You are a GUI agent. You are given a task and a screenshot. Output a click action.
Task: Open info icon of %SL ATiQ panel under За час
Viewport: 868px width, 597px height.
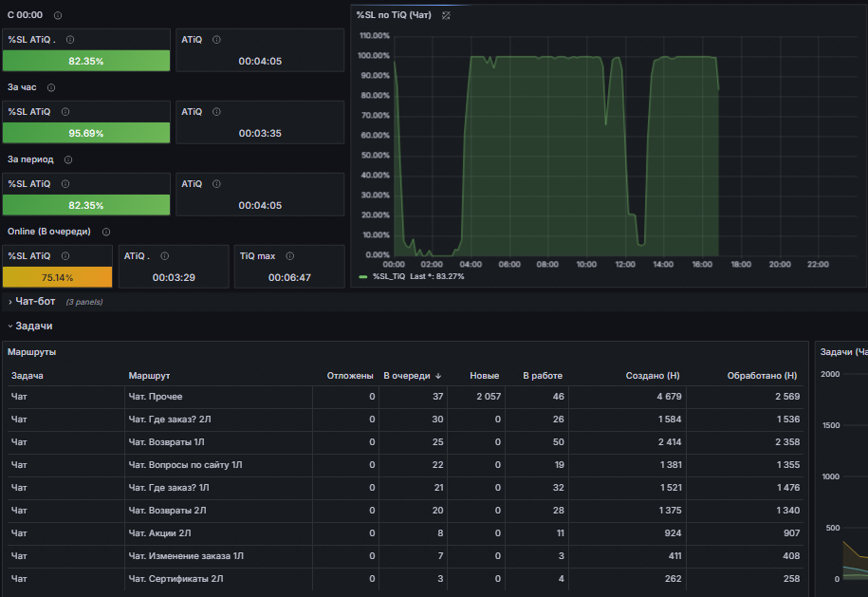tap(65, 112)
